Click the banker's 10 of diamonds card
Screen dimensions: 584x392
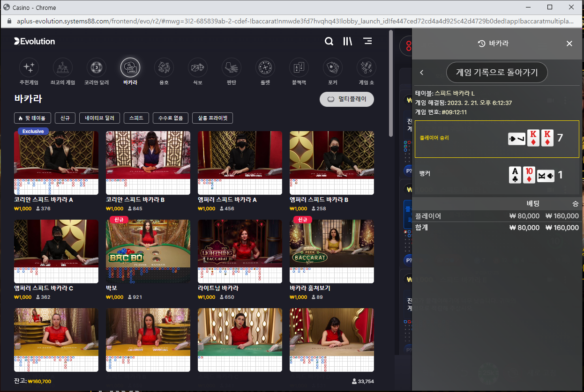click(x=529, y=175)
